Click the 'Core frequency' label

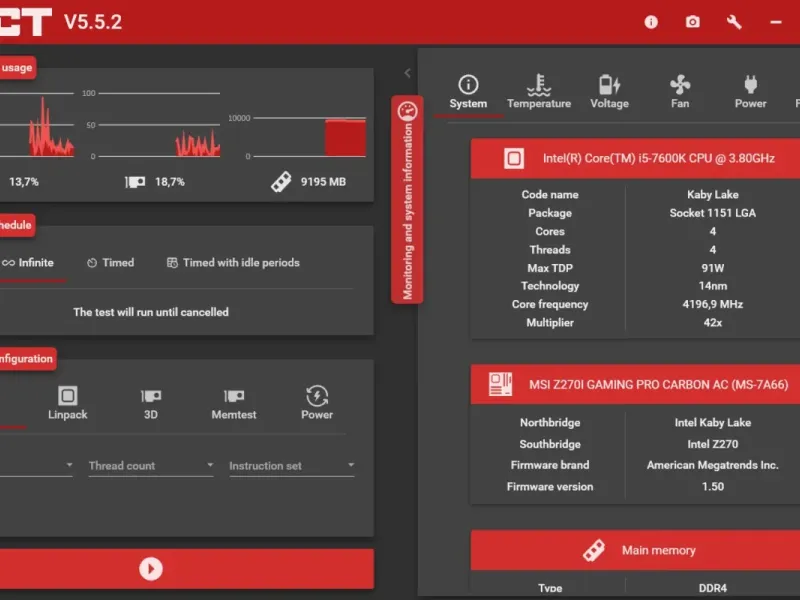[x=549, y=304]
